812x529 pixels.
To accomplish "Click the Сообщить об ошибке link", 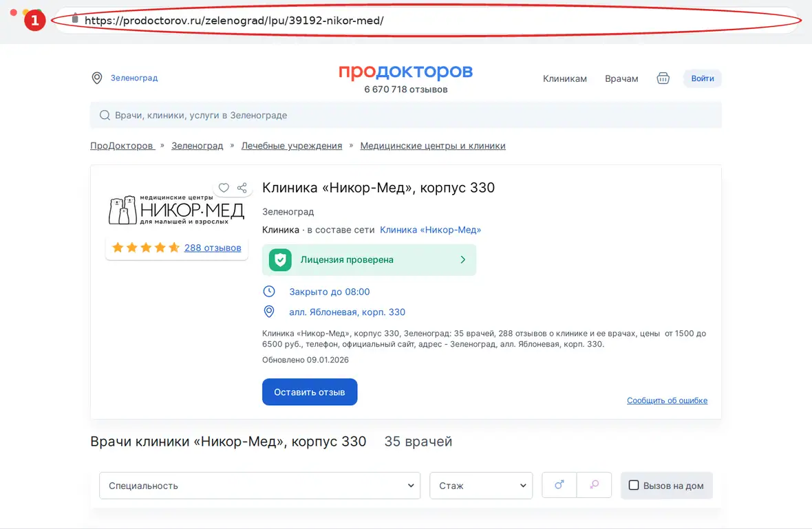I will [667, 400].
